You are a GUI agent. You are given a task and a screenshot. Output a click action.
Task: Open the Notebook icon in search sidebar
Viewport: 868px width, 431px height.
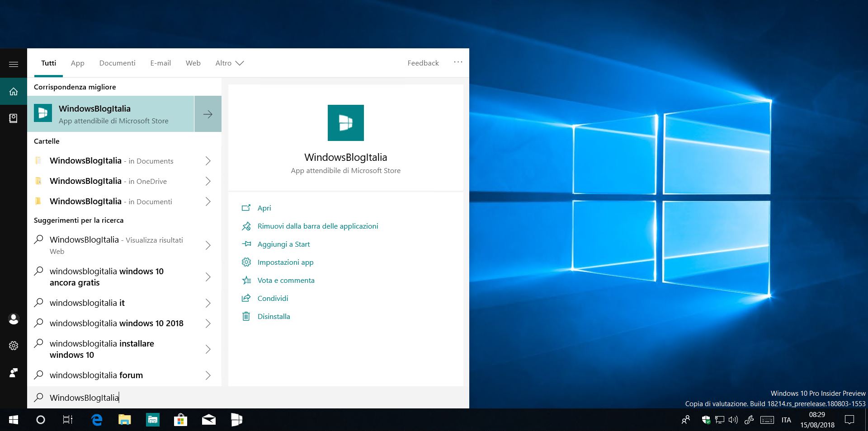14,118
